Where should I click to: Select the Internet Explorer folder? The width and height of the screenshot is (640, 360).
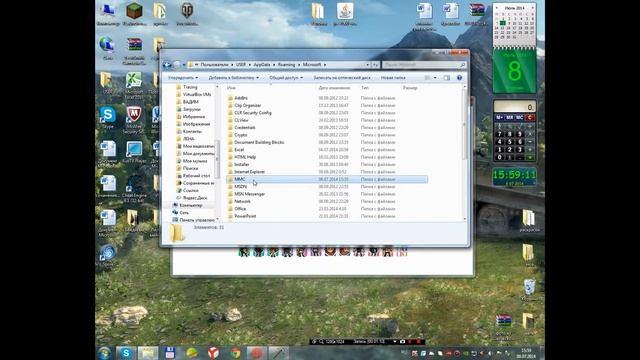pyautogui.click(x=249, y=172)
